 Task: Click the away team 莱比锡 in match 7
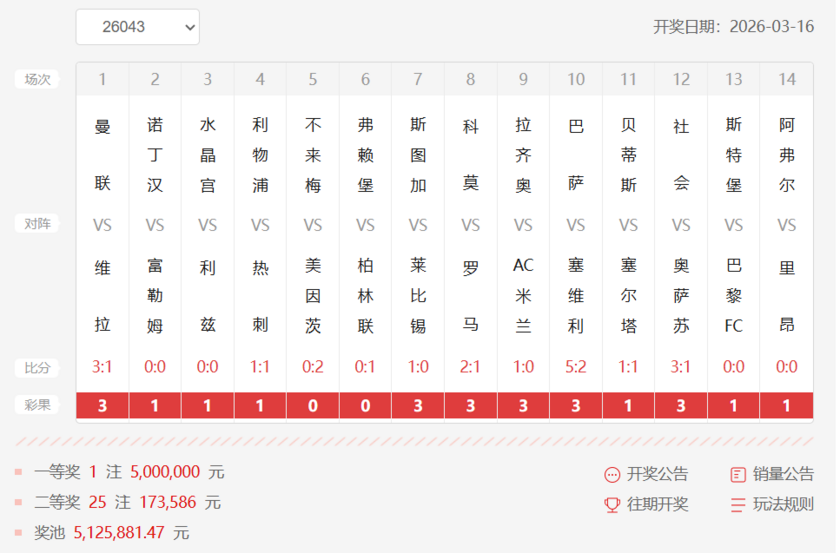418,295
